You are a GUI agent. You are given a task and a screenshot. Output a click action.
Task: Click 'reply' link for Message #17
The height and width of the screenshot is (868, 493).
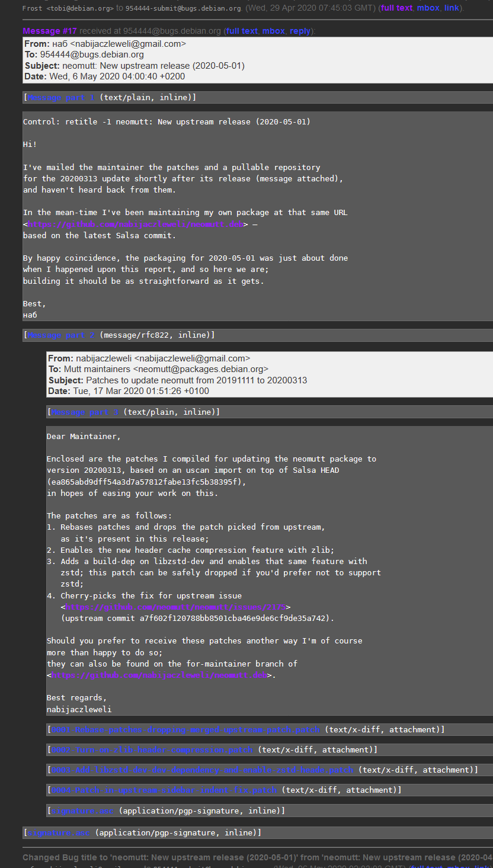tap(300, 31)
